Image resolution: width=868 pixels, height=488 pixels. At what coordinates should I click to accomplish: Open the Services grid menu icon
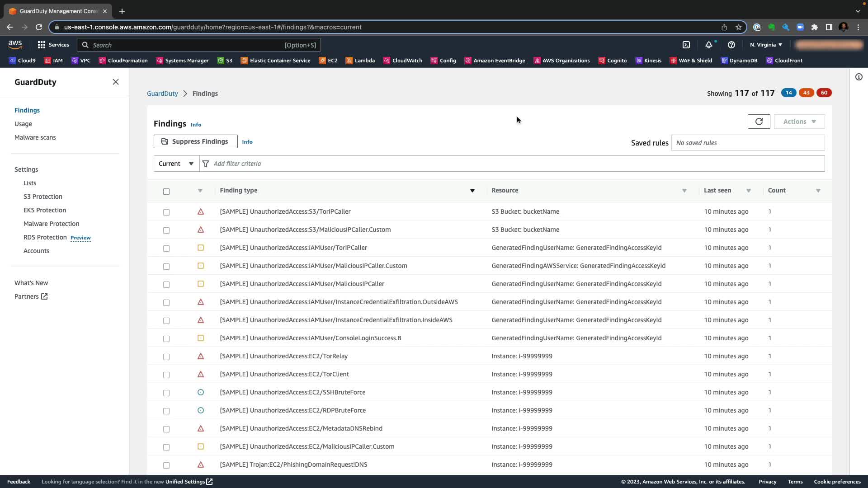42,45
